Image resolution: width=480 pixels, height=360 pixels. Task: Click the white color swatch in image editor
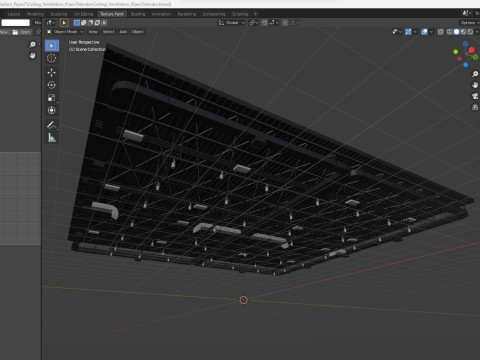[x=15, y=23]
